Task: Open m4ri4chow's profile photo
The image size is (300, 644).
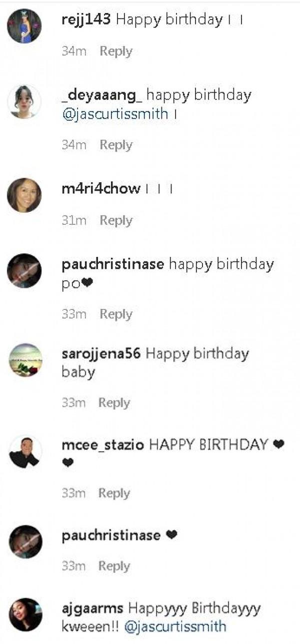Action: [x=24, y=195]
